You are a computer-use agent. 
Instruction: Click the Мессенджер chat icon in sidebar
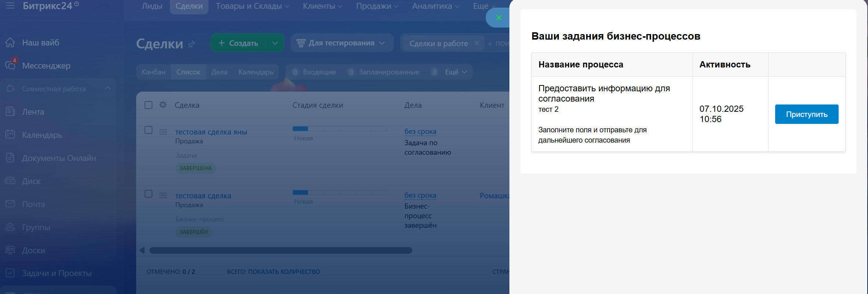(10, 65)
